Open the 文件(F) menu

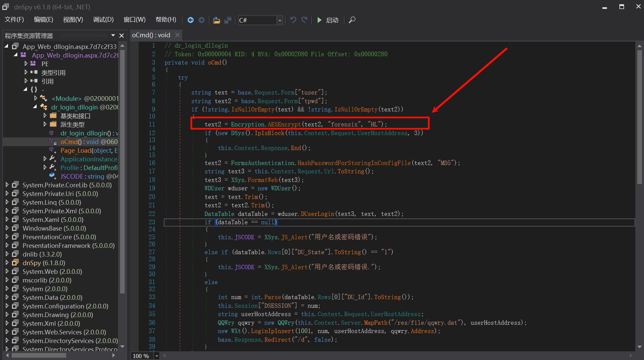coord(14,20)
